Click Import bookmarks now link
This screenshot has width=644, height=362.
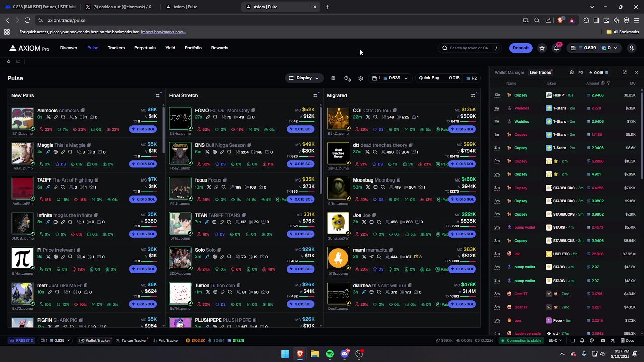pyautogui.click(x=163, y=32)
